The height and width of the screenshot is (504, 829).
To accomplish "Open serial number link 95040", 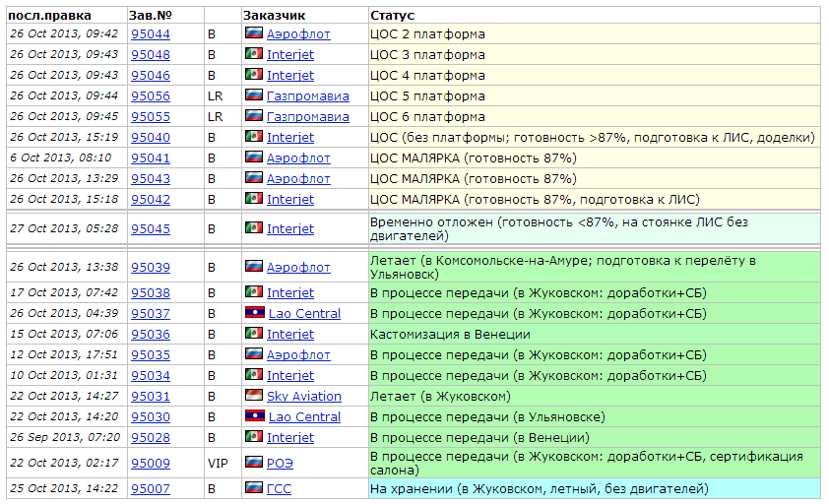I will (x=151, y=138).
